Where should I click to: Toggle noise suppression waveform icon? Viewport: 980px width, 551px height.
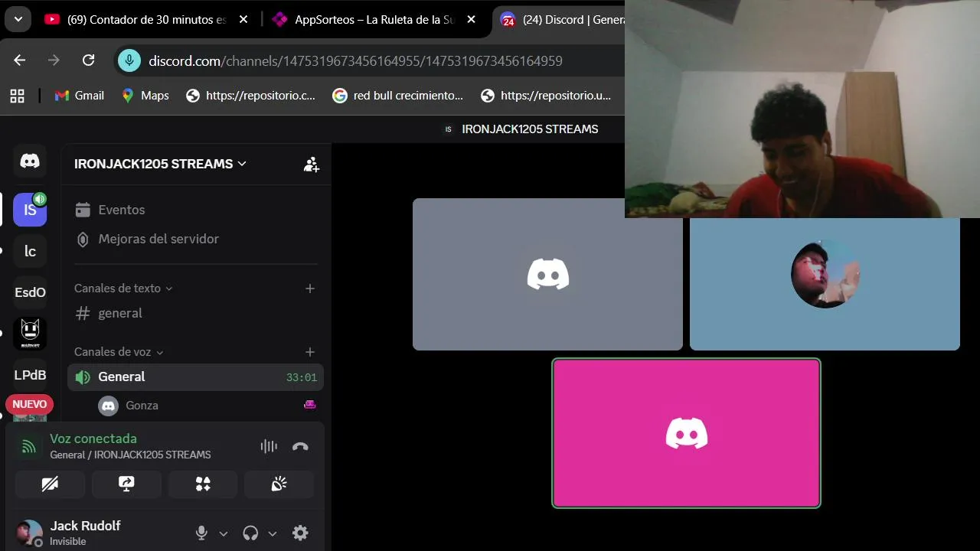point(269,447)
